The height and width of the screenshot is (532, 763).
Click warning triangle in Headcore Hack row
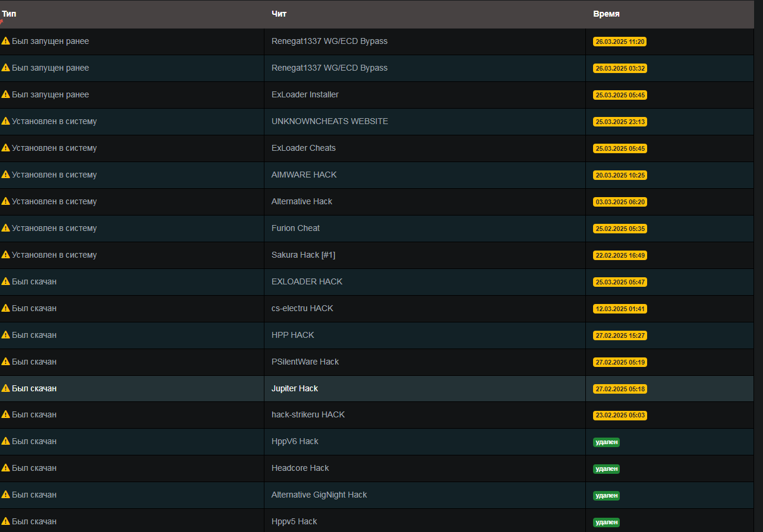point(6,468)
